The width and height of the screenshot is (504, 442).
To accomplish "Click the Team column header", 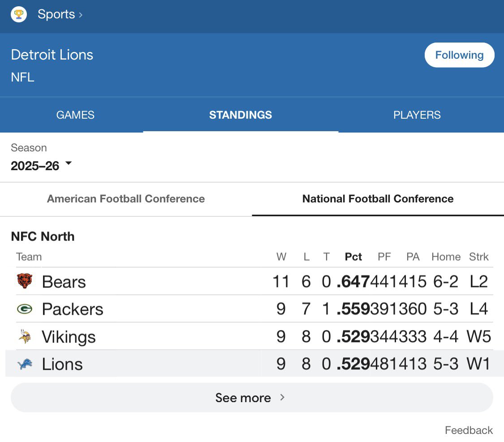I will coord(29,257).
